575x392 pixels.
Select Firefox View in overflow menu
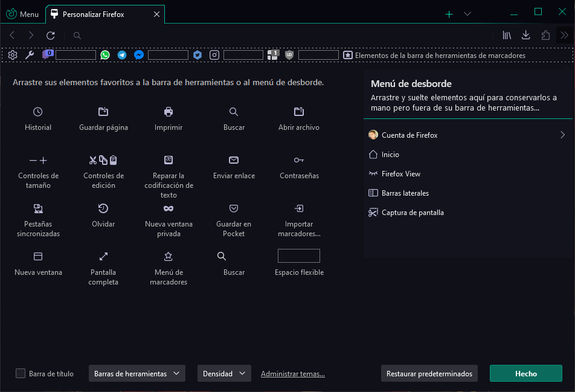468,174
